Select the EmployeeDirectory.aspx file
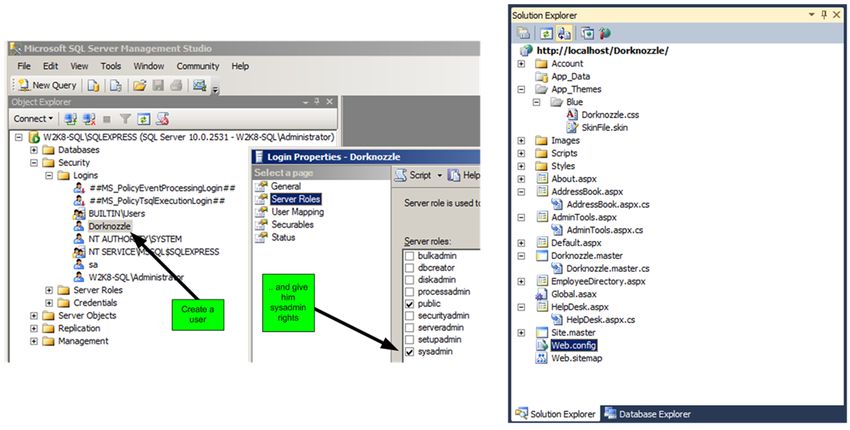Image resolution: width=850 pixels, height=430 pixels. point(598,281)
